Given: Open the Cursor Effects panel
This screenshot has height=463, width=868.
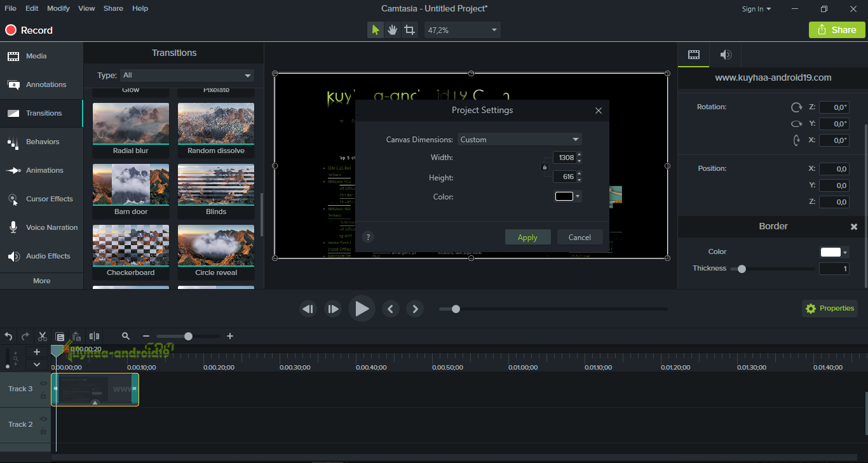Looking at the screenshot, I should coord(41,199).
